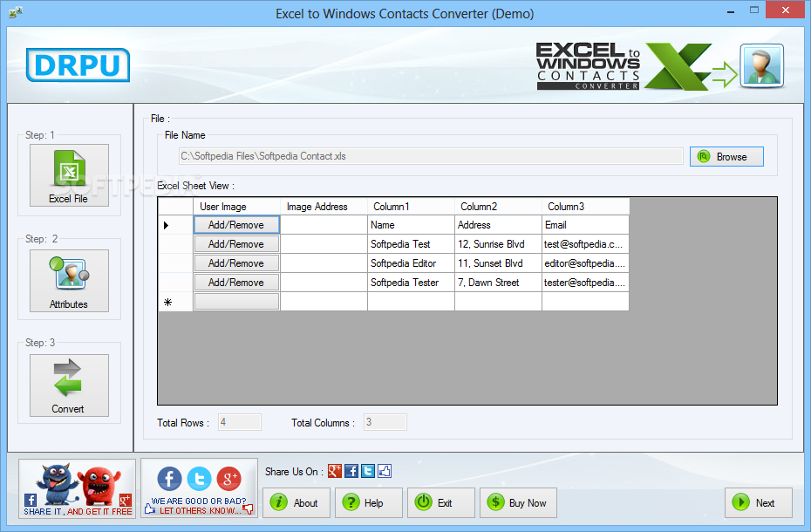Click large round Google Plus icon banner
The height and width of the screenshot is (532, 811).
point(228,479)
